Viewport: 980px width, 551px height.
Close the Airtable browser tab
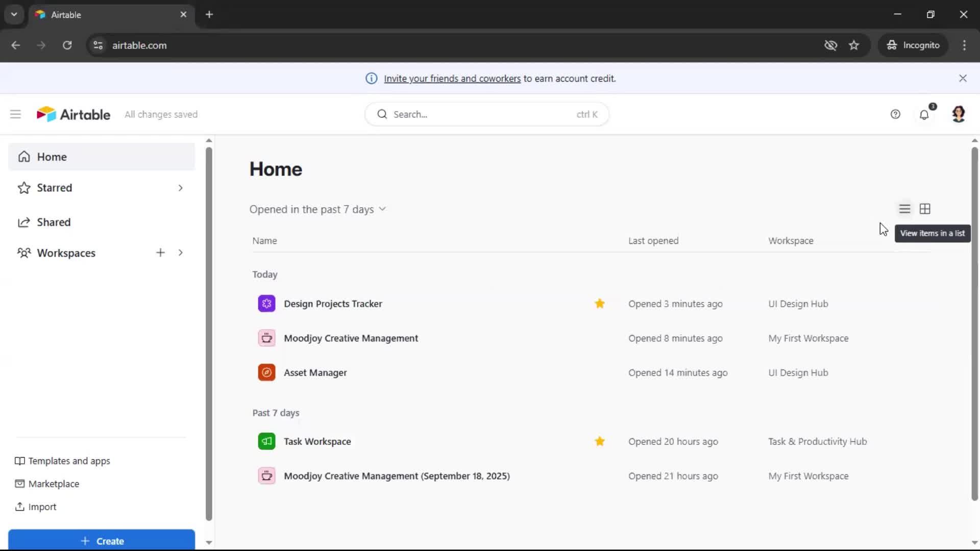pos(183,15)
